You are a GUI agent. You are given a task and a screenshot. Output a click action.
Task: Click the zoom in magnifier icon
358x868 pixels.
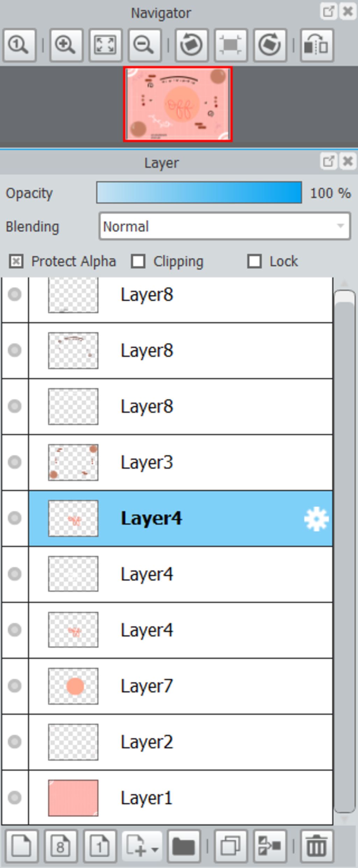(66, 45)
